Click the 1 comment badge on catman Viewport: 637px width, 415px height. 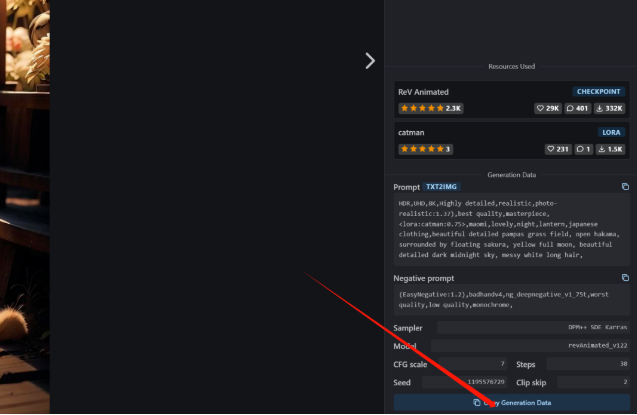583,149
